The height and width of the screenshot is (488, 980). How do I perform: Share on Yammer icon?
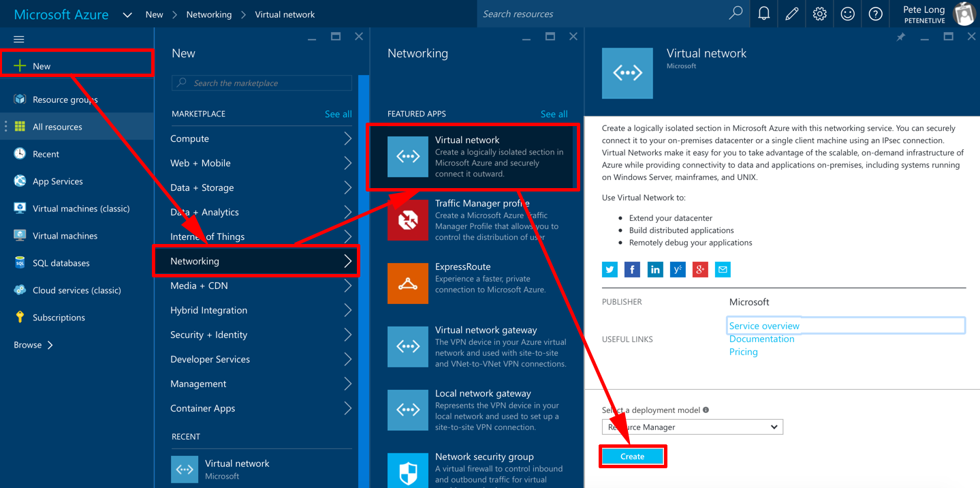tap(678, 270)
